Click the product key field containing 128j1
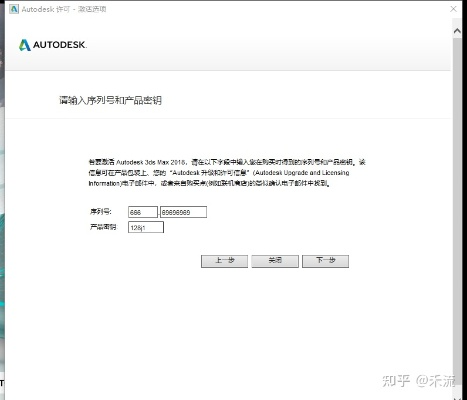Screen dimensions: 467x400 146,227
